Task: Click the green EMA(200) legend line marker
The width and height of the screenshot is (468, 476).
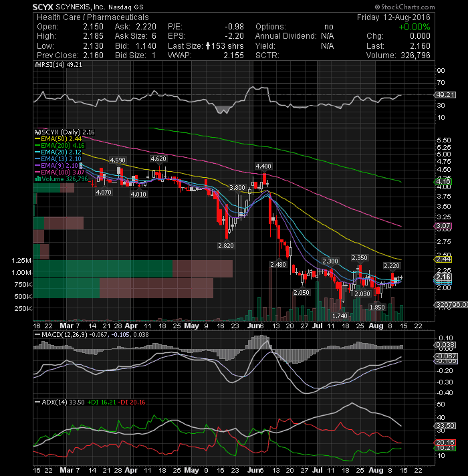Action: (x=37, y=146)
